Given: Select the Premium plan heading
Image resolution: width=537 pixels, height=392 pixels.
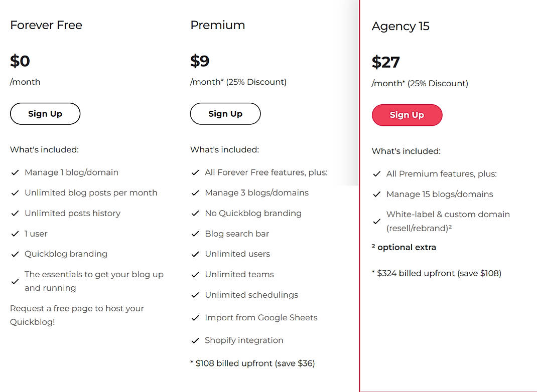Looking at the screenshot, I should [x=218, y=25].
